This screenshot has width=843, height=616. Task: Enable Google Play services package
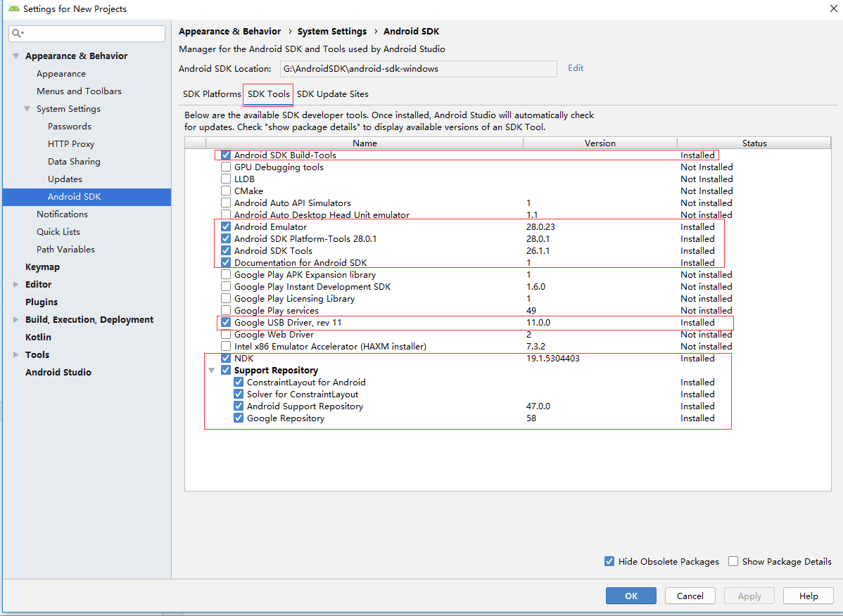[x=227, y=310]
